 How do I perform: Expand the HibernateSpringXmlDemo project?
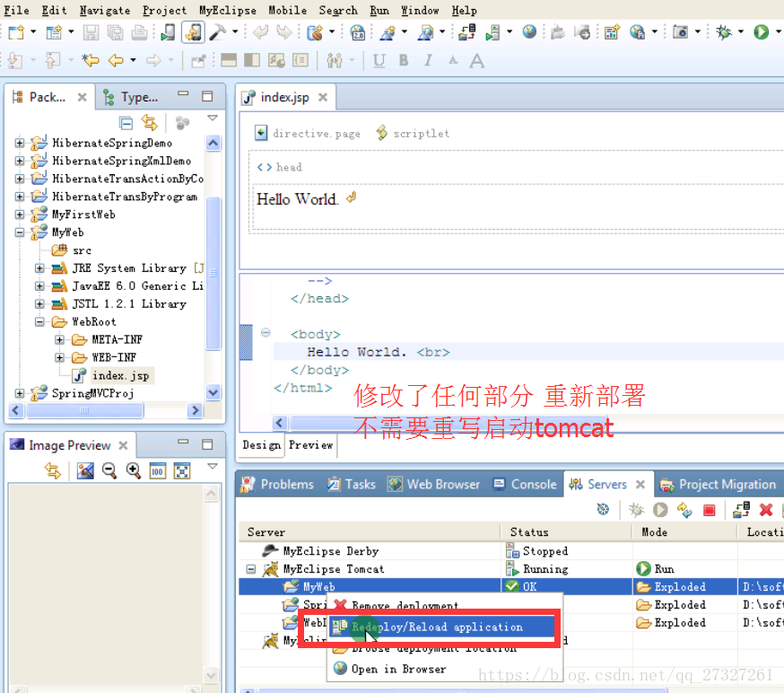[x=20, y=161]
